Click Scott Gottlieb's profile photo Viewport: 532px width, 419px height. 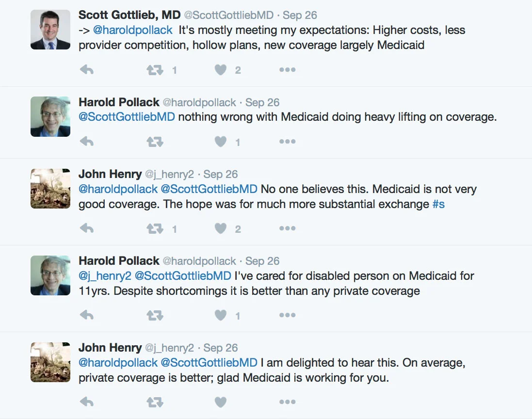50,30
